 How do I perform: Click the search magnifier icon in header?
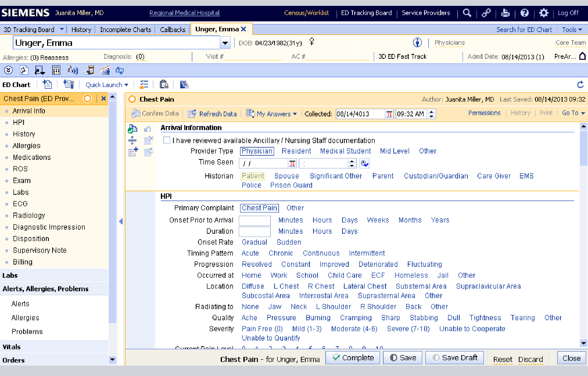[467, 13]
